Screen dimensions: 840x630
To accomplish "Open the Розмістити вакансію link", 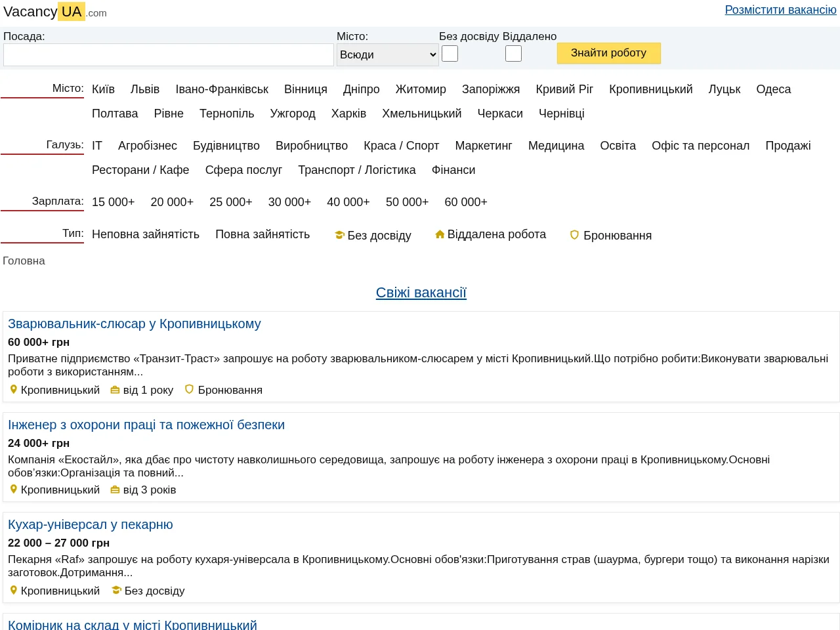I will click(781, 10).
